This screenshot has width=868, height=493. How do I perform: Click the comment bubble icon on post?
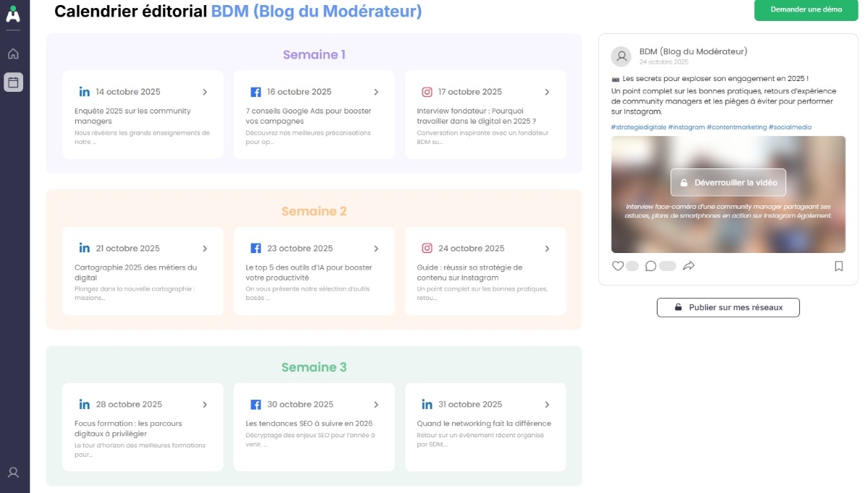pos(650,266)
